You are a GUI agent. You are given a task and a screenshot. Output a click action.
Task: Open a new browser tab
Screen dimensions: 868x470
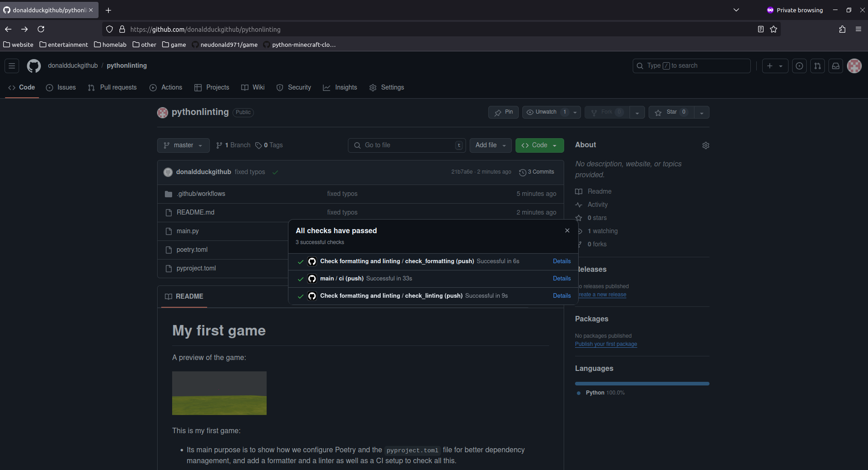tap(109, 10)
